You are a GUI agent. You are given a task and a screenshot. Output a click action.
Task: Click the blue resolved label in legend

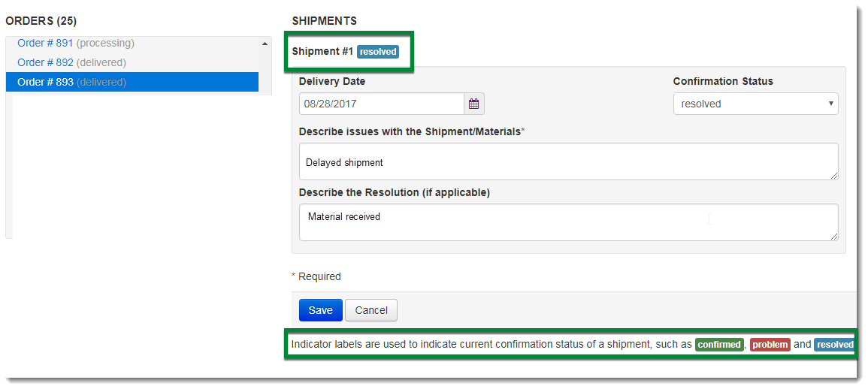[x=835, y=345]
